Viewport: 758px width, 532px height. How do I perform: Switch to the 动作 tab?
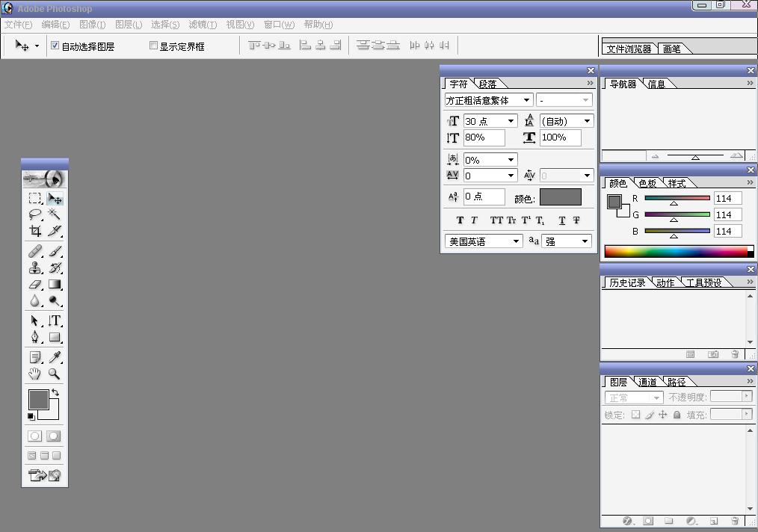point(665,282)
